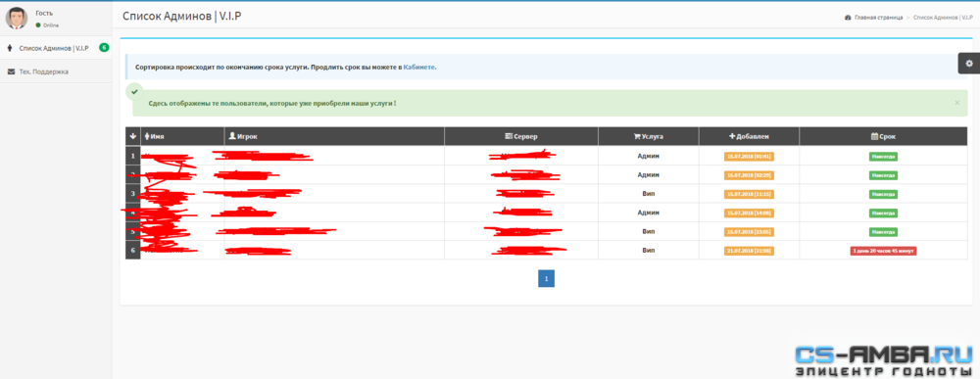
Task: Click Список Админов | V.I.P breadcrumb item
Action: click(943, 18)
